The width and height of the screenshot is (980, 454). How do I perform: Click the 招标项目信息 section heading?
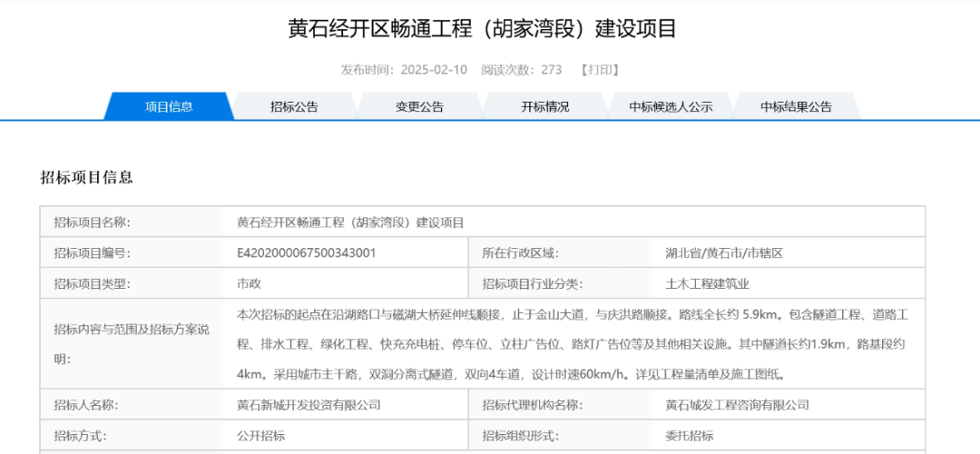coord(87,177)
